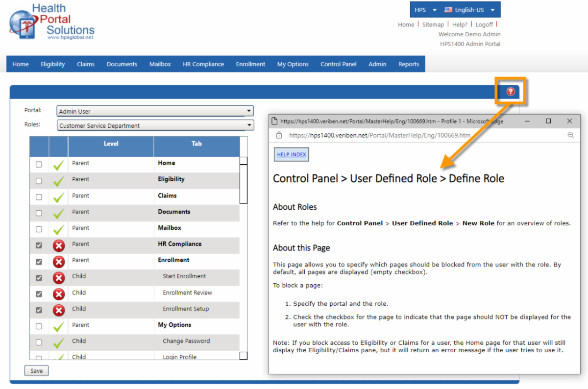The image size is (588, 389).
Task: Click the green checkmark icon on Home row
Action: click(x=59, y=165)
